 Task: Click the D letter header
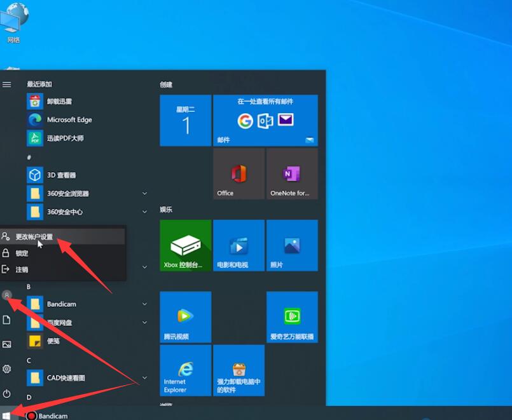29,397
